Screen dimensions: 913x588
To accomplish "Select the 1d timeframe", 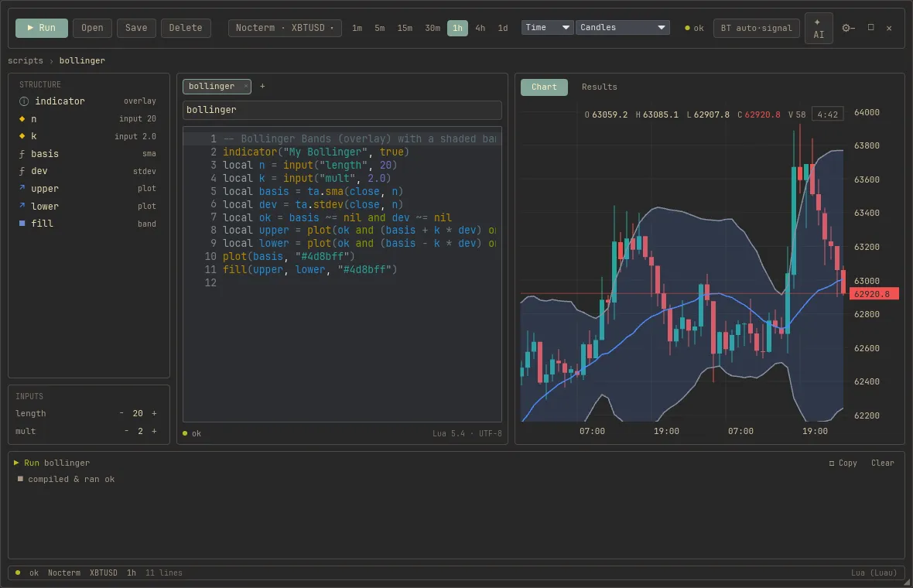I will tap(503, 28).
